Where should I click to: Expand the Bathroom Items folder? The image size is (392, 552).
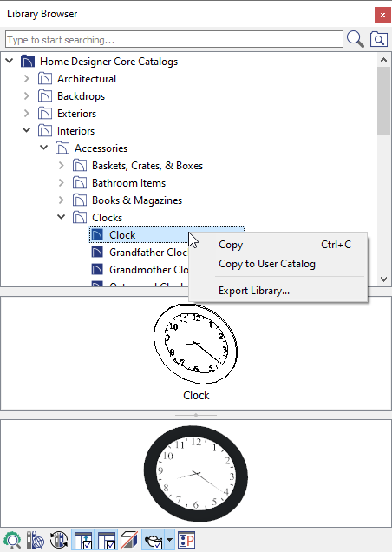[62, 182]
